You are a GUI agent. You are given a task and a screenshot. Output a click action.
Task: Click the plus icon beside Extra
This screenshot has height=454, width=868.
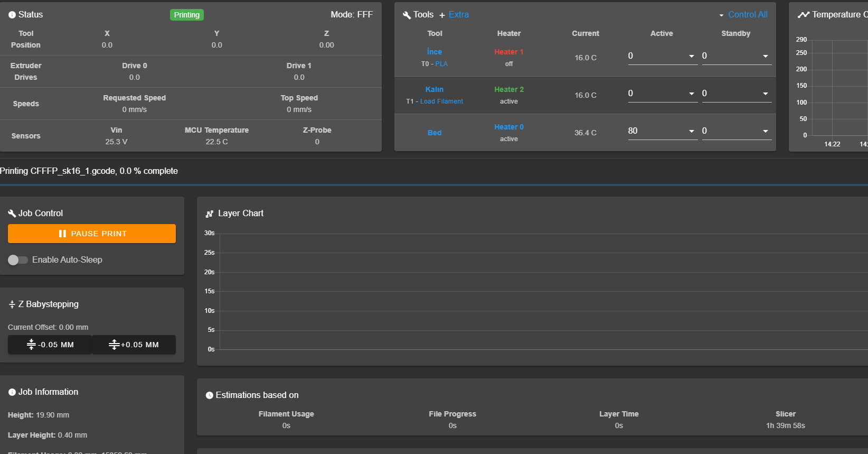pyautogui.click(x=442, y=15)
